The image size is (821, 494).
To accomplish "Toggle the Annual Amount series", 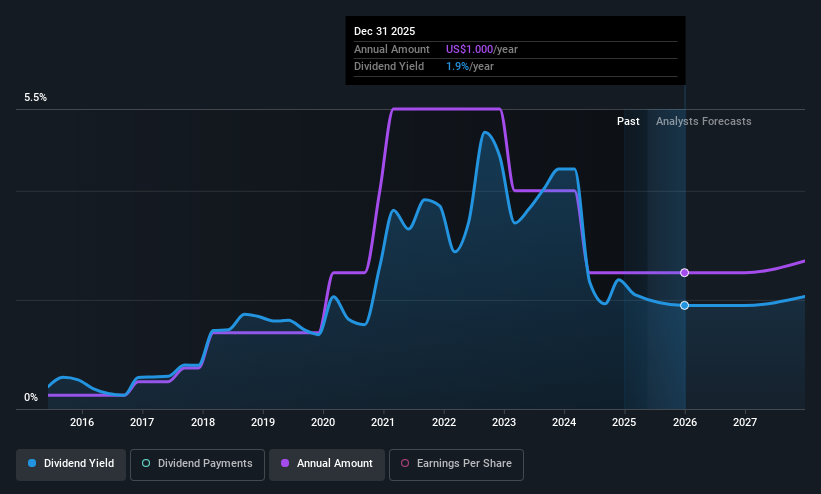I will tap(327, 465).
